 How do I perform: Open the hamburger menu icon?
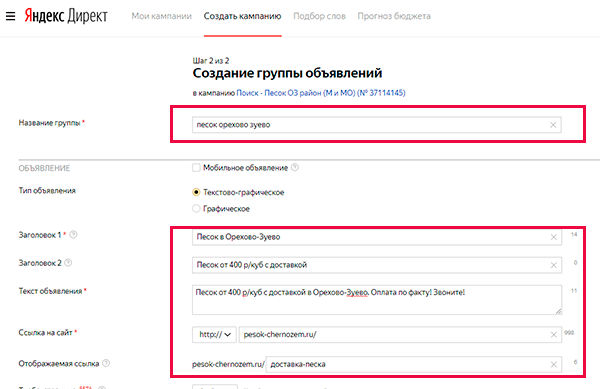point(11,16)
